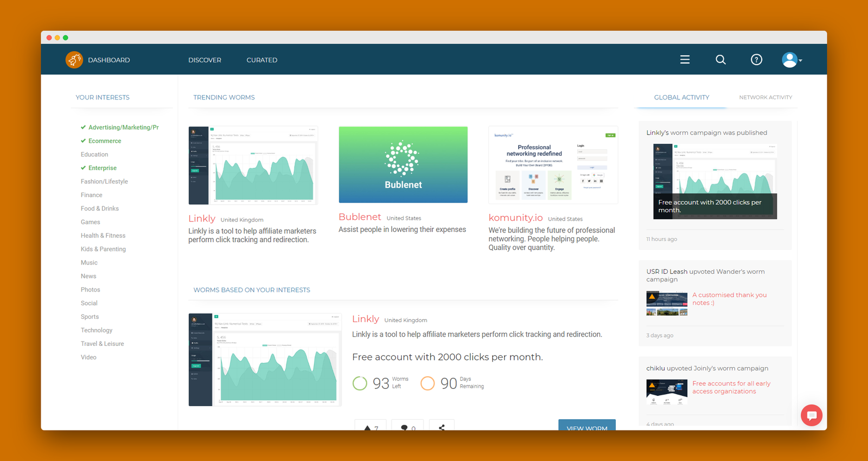This screenshot has height=461, width=868.
Task: Toggle the News interest
Action: [88, 277]
